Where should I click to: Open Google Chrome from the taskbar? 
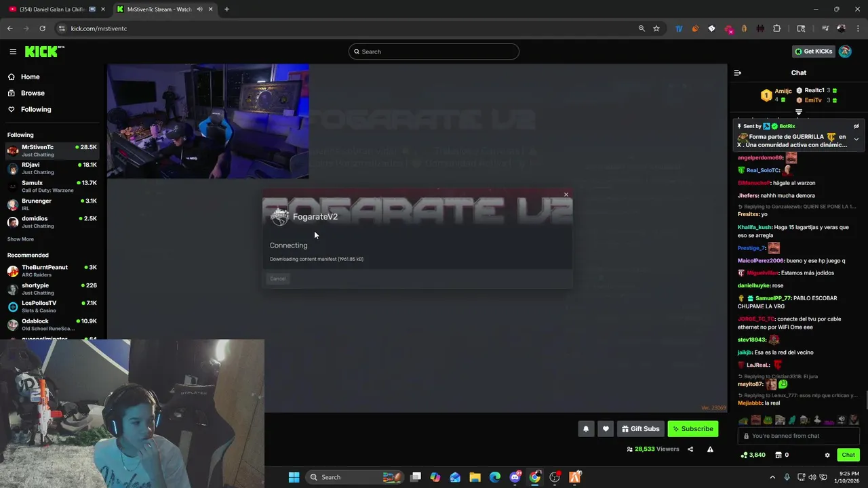(x=535, y=477)
